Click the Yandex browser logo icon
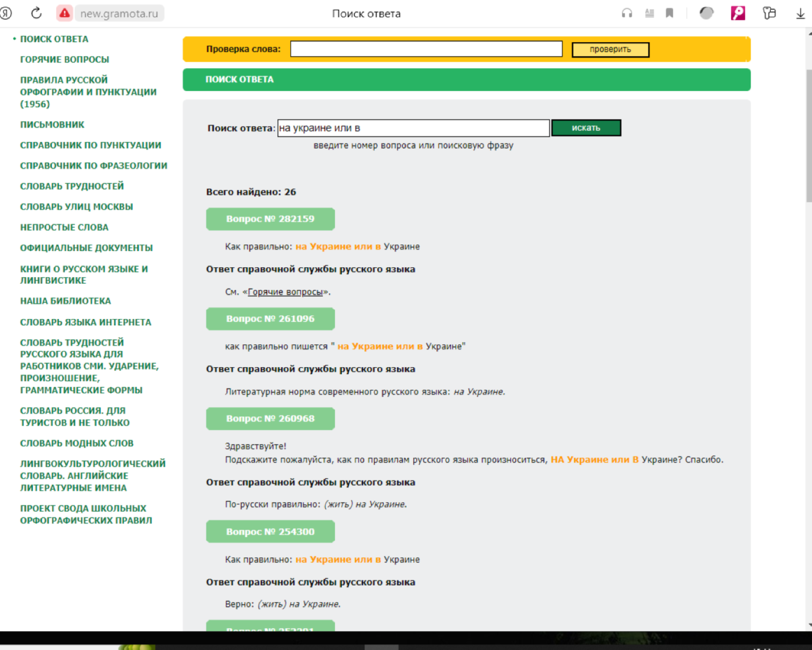The image size is (812, 650). 6,13
